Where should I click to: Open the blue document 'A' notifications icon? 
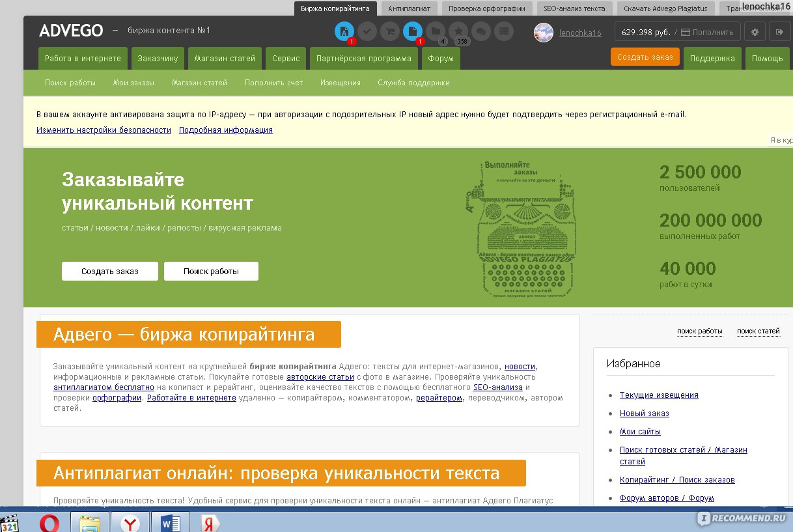pyautogui.click(x=344, y=31)
